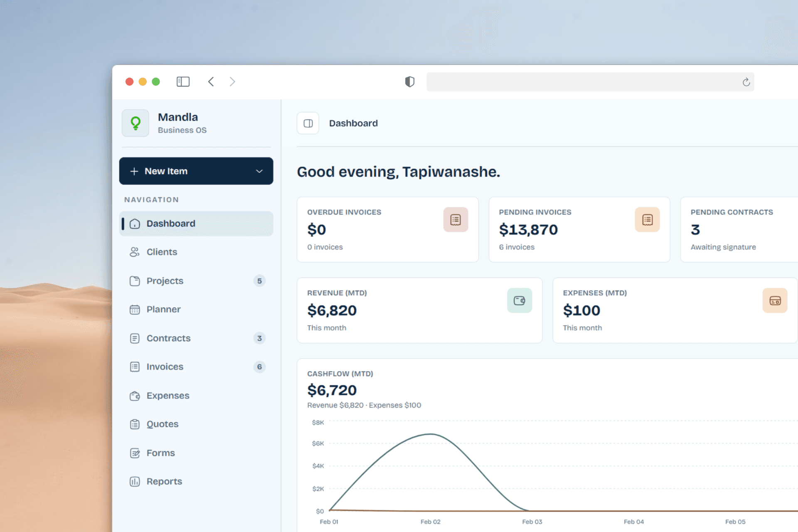The height and width of the screenshot is (532, 798).
Task: Click the wallet icon on Revenue card
Action: pyautogui.click(x=519, y=300)
